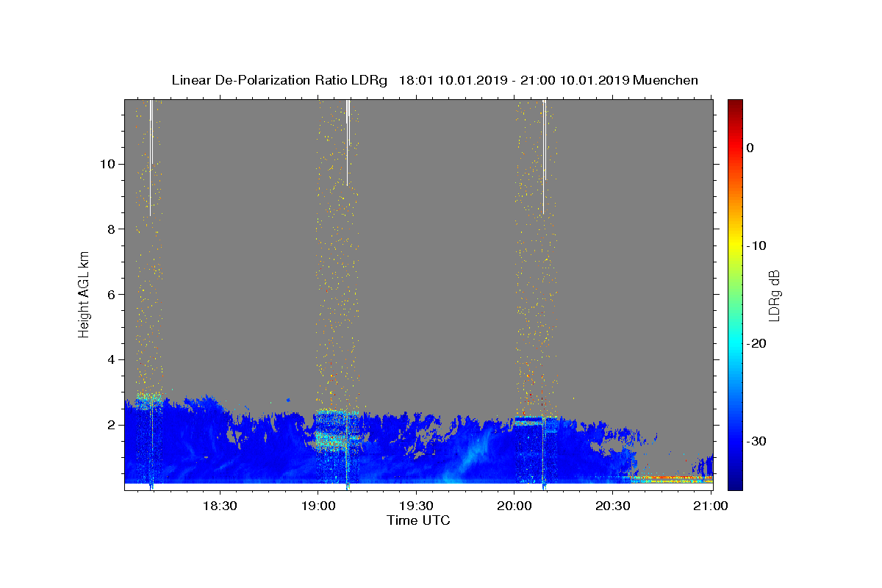
Task: Click the height tick label 6
Action: click(110, 294)
